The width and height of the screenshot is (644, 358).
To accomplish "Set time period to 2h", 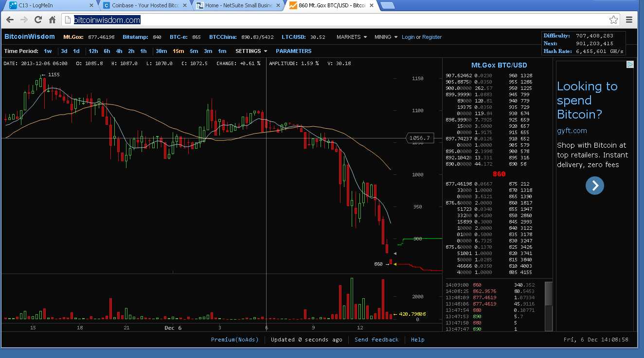I will click(131, 51).
